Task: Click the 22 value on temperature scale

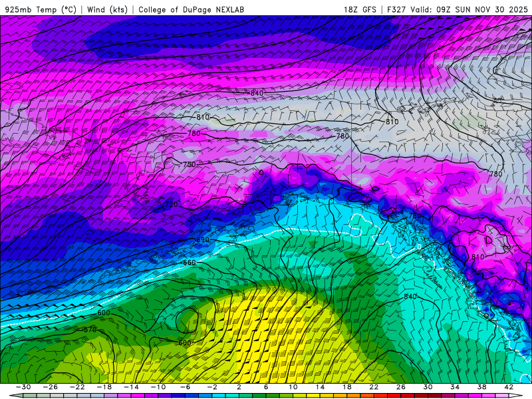Action: (374, 387)
